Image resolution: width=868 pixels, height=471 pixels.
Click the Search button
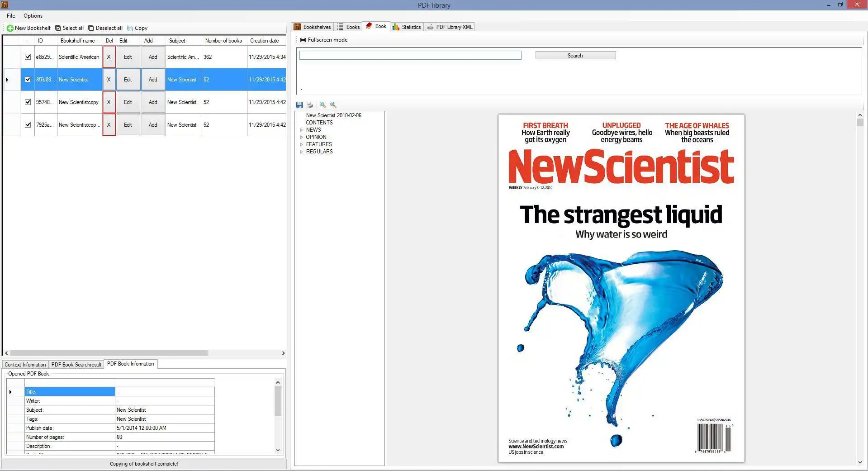click(x=575, y=56)
